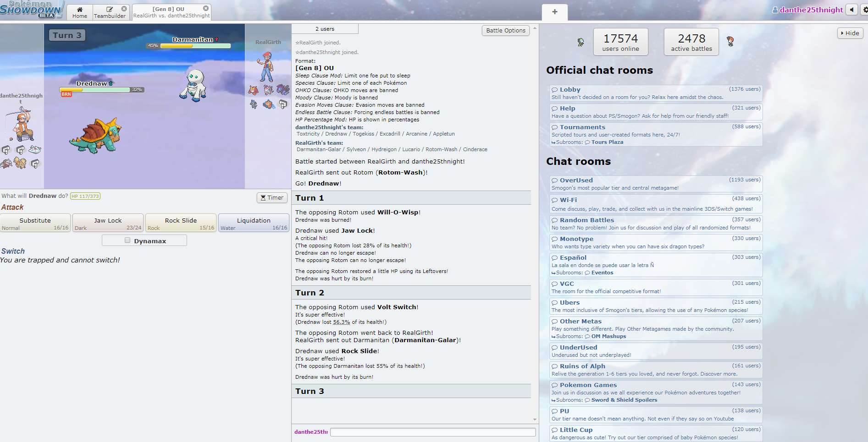This screenshot has width=868, height=442.
Task: Click the danthe25thnight username at top right
Action: [811, 10]
